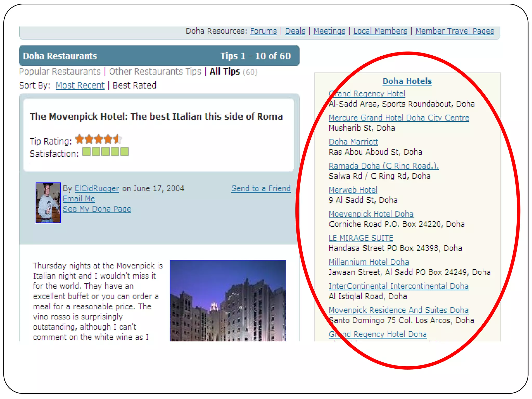532x399 pixels.
Task: Visit Member Travel Pages link
Action: (x=454, y=31)
